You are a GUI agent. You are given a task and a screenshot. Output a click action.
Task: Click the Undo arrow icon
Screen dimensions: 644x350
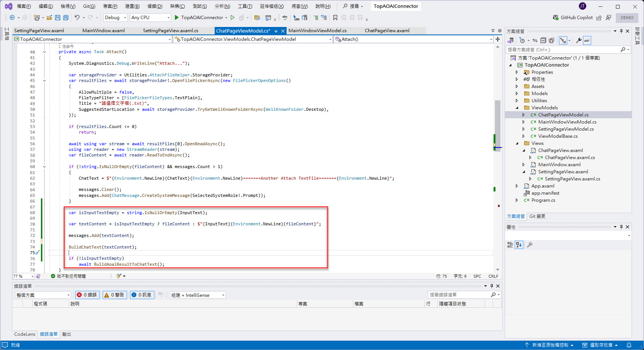tap(77, 18)
